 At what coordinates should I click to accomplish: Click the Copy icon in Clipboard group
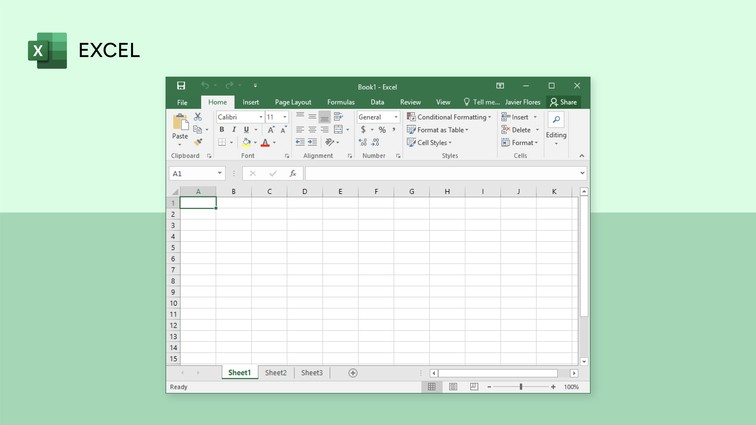click(x=197, y=130)
